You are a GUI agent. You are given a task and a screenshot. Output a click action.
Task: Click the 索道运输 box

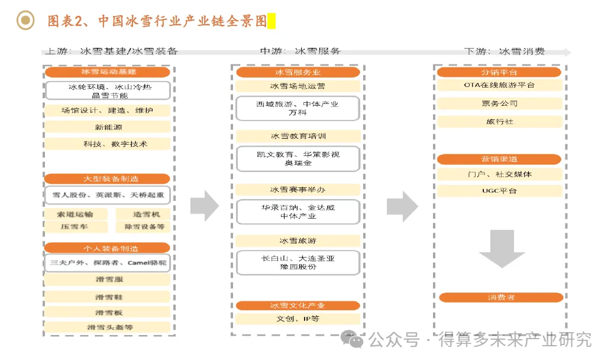[74, 214]
